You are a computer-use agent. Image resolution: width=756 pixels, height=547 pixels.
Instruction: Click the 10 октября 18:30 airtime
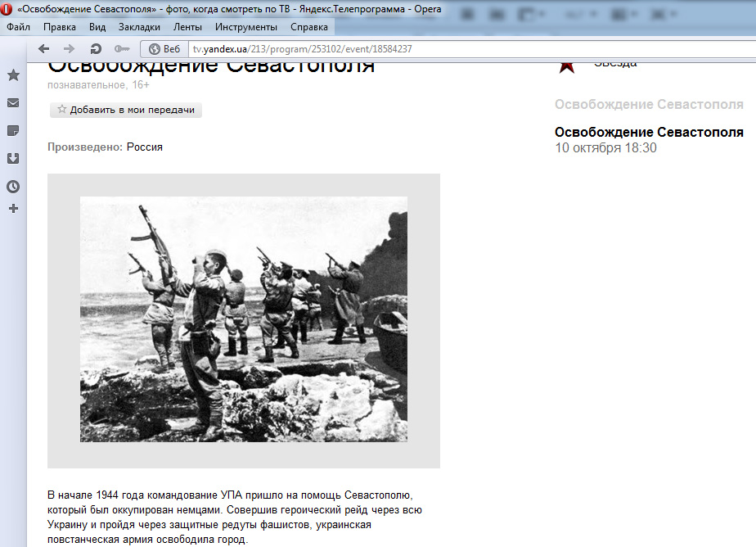pos(605,147)
